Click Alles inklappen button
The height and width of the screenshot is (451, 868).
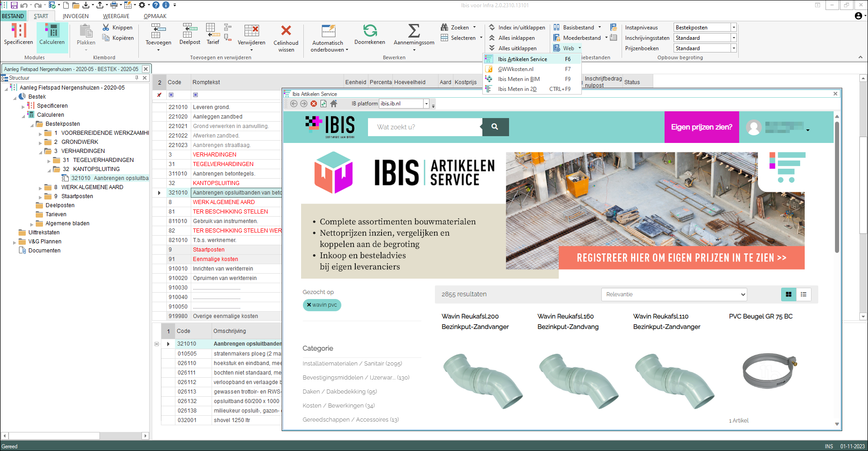(512, 38)
